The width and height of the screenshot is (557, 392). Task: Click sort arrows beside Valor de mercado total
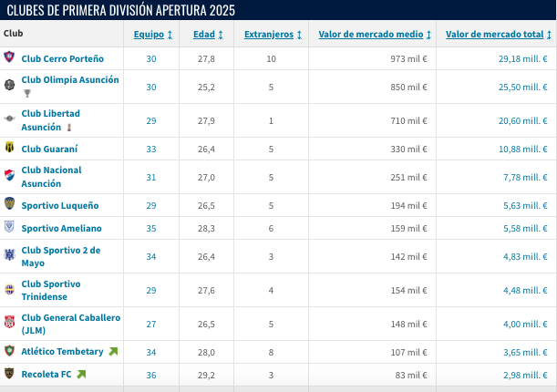(x=549, y=35)
